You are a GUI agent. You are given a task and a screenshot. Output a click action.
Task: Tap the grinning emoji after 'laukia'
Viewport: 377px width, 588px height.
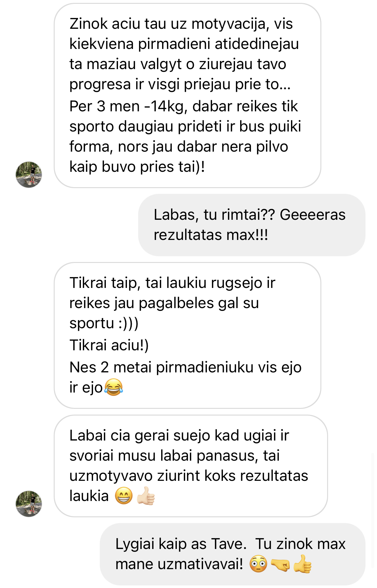pos(123,496)
